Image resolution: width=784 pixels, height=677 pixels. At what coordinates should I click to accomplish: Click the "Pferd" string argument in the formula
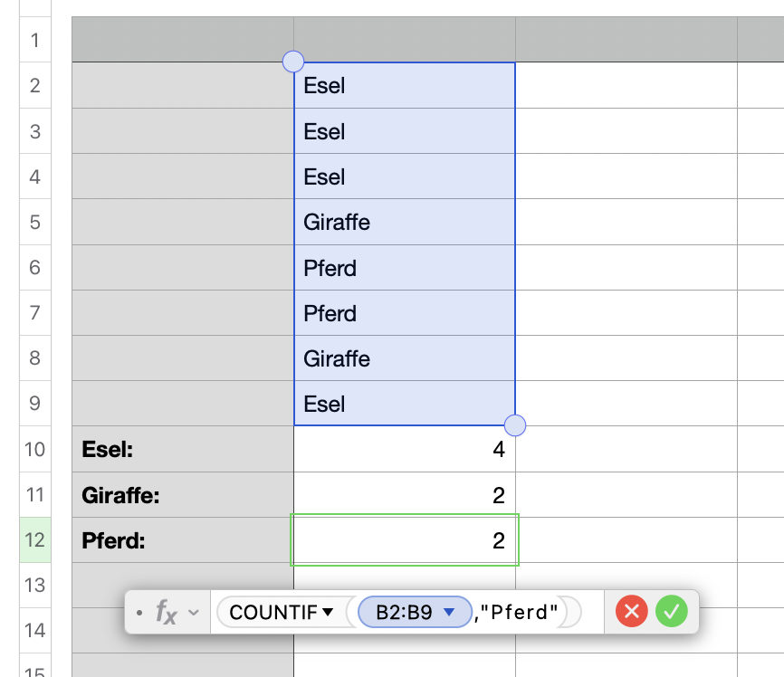pyautogui.click(x=521, y=613)
